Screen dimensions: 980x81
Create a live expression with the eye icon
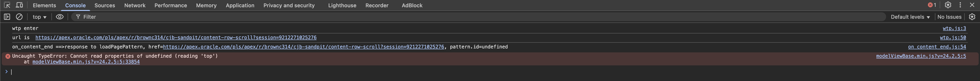coord(60,17)
